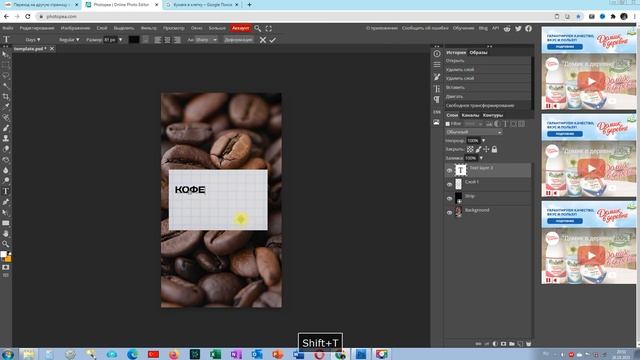Open the layer blend mode dropdown
Viewport: 640px width, 360px height.
tap(474, 132)
